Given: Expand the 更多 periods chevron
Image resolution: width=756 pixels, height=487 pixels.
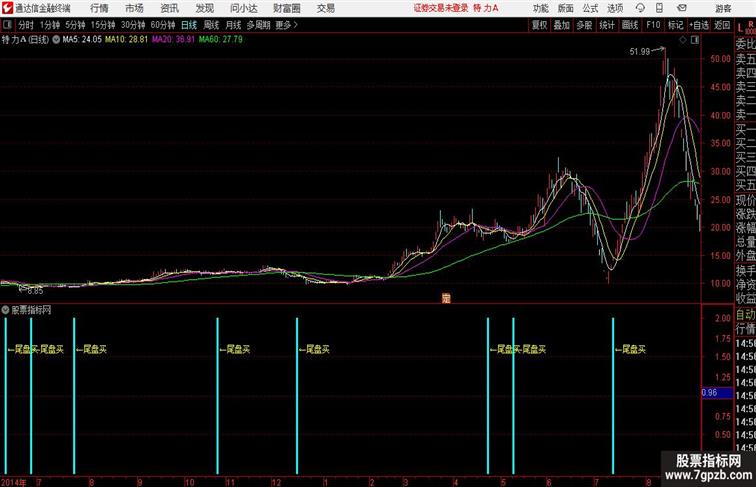Looking at the screenshot, I should point(296,25).
